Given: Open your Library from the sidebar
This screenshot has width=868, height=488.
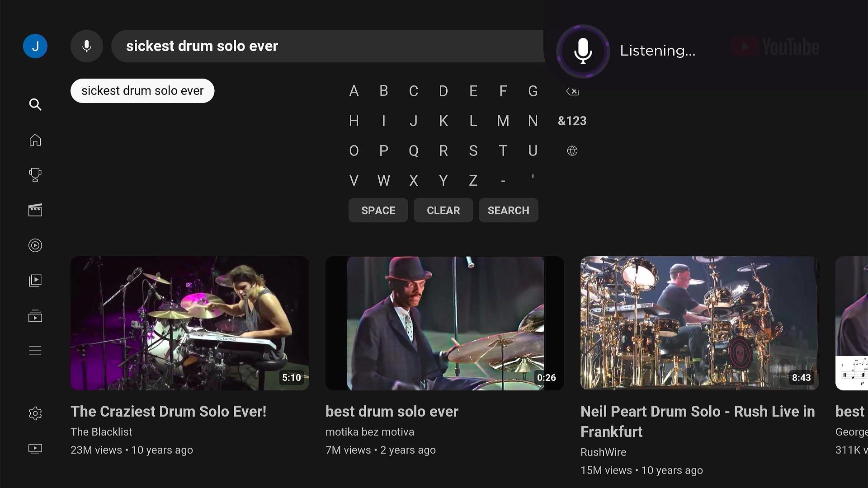Looking at the screenshot, I should coord(35,280).
